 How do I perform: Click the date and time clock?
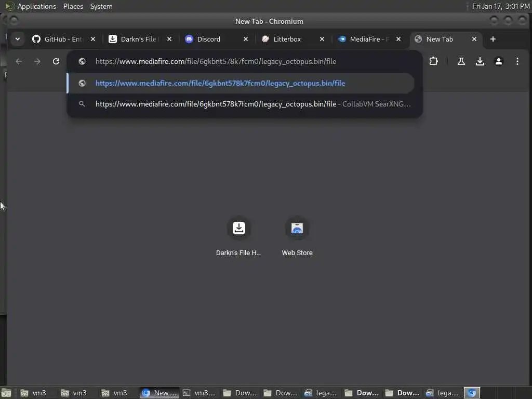(501, 6)
